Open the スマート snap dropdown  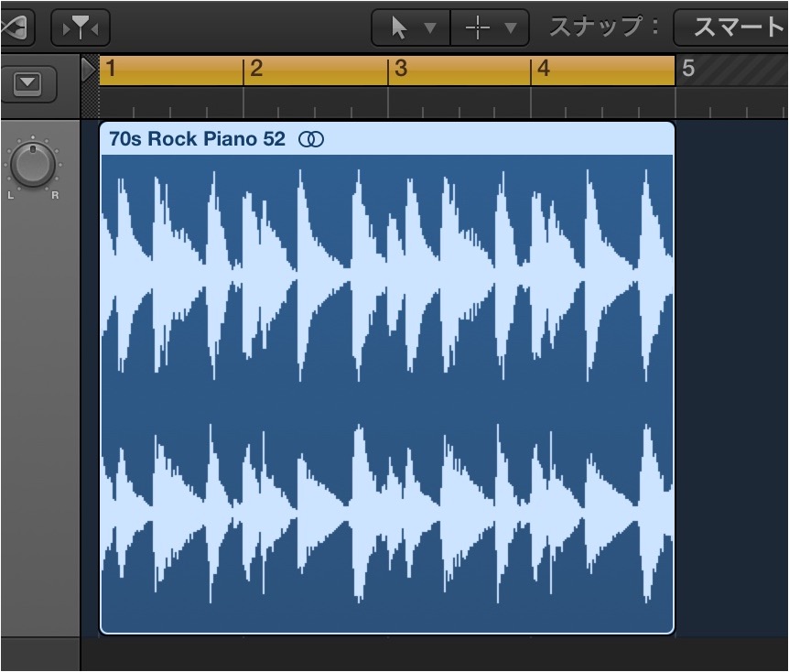731,27
